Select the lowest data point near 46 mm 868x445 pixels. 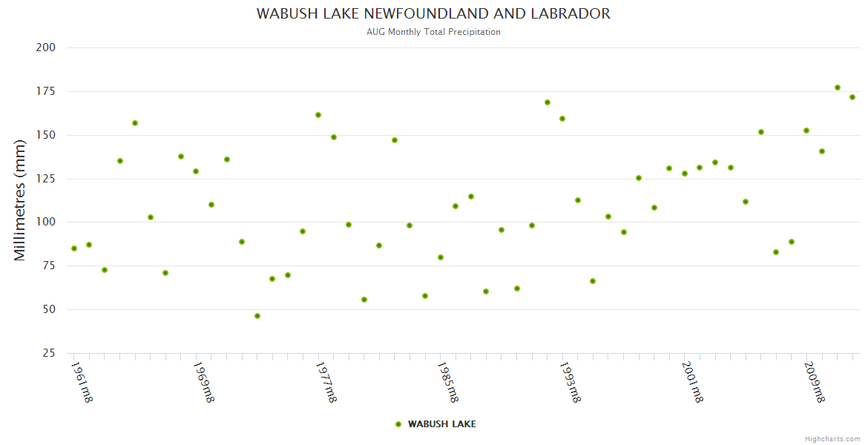(x=257, y=316)
